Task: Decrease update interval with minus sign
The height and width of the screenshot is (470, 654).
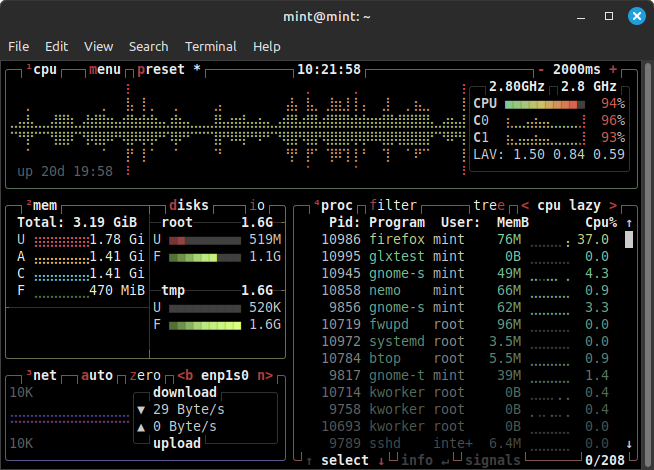Action: [541, 69]
